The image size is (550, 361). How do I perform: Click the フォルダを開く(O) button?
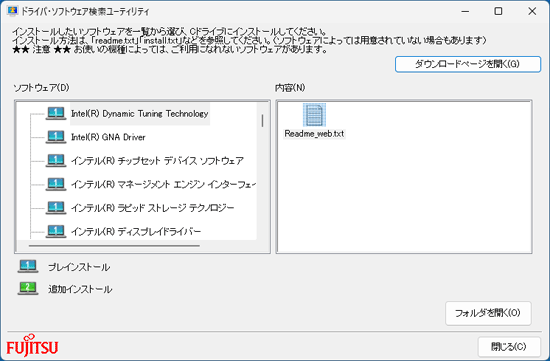click(x=488, y=313)
